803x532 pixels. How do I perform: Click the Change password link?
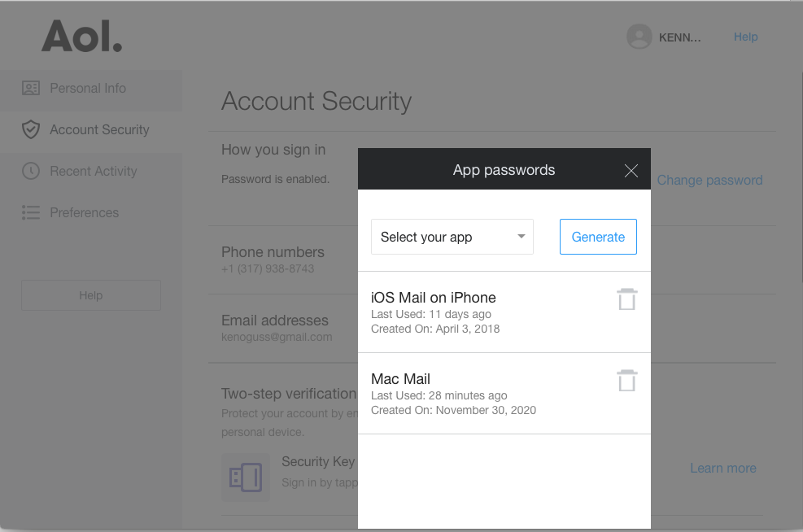pos(709,181)
